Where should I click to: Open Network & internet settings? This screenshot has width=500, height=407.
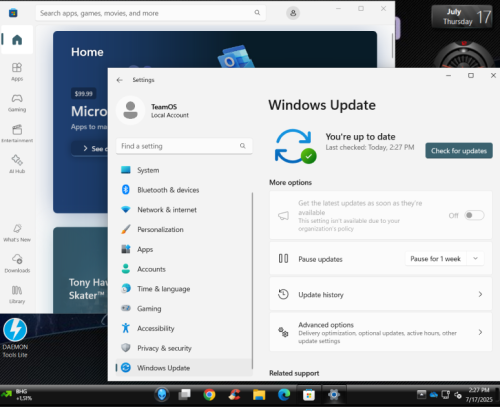(x=184, y=210)
